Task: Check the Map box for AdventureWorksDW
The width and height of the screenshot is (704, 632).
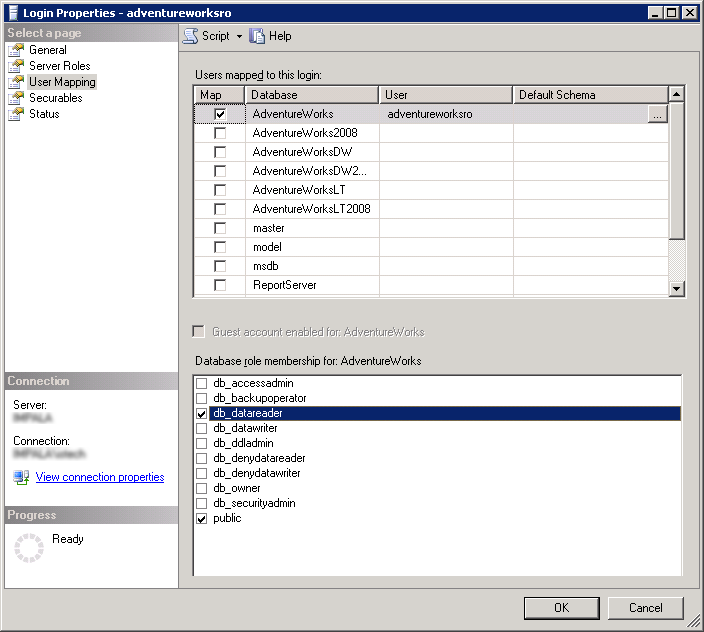Action: coord(220,152)
